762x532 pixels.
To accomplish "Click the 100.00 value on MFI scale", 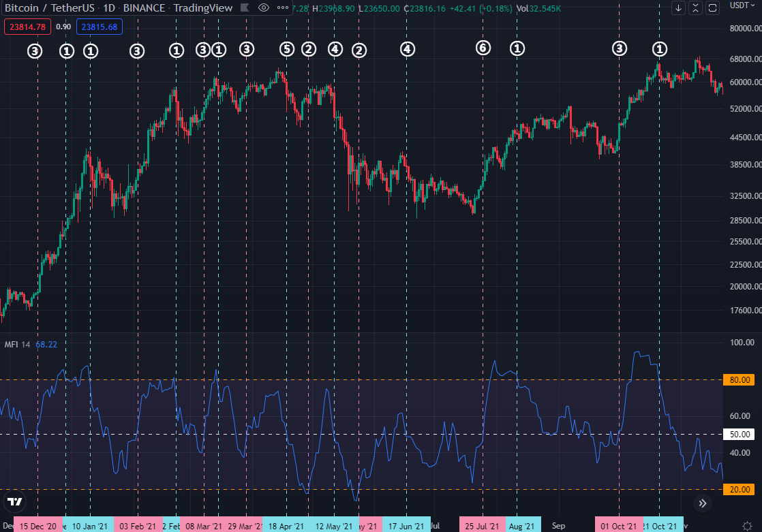I will (742, 343).
